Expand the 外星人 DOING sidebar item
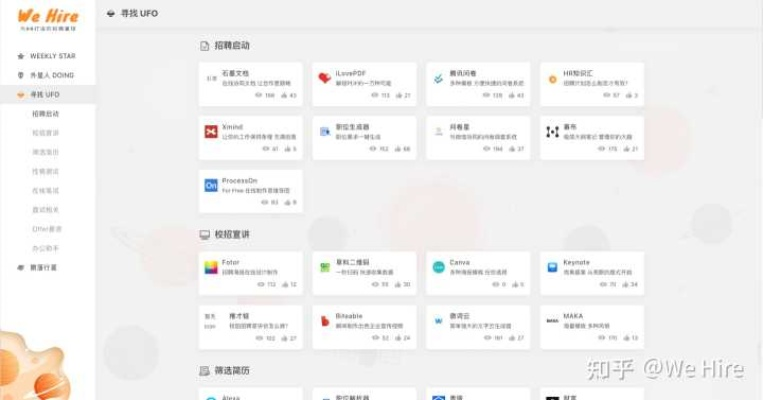The image size is (763, 400). click(x=52, y=75)
